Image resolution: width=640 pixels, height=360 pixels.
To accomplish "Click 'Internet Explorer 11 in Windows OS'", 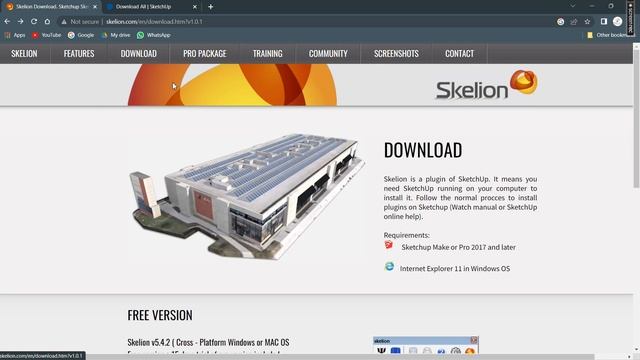I will pyautogui.click(x=455, y=269).
